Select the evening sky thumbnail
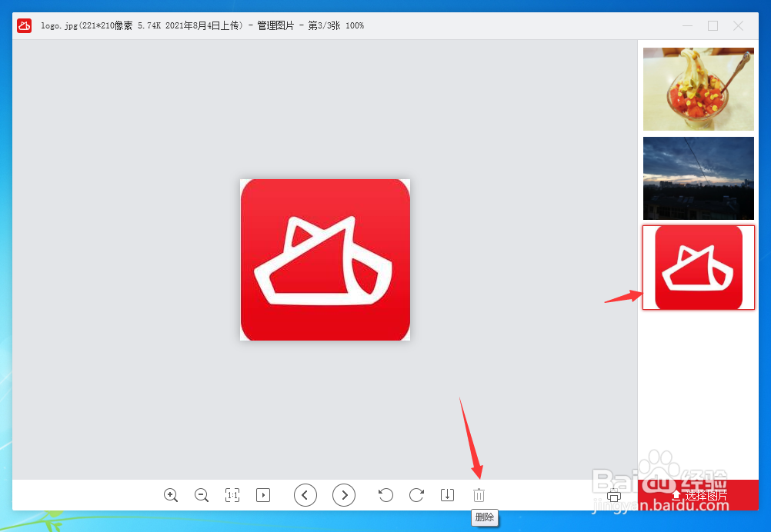The width and height of the screenshot is (771, 532). (x=698, y=178)
